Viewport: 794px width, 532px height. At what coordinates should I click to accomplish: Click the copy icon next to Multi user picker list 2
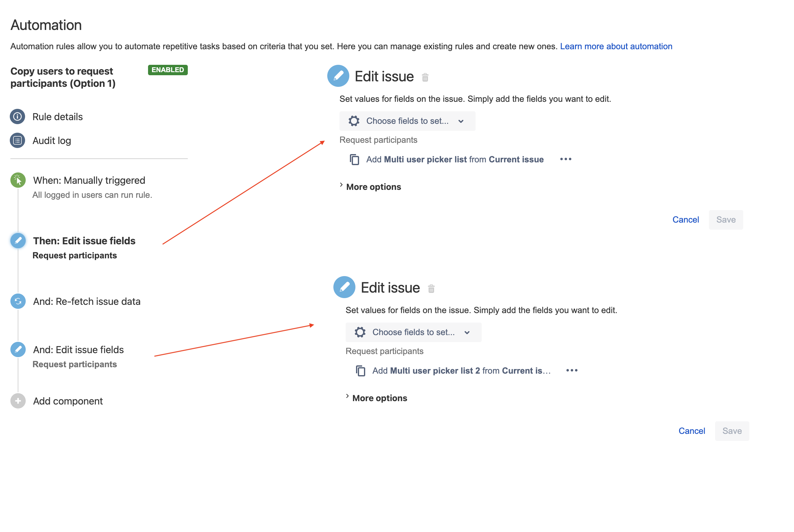(x=361, y=371)
